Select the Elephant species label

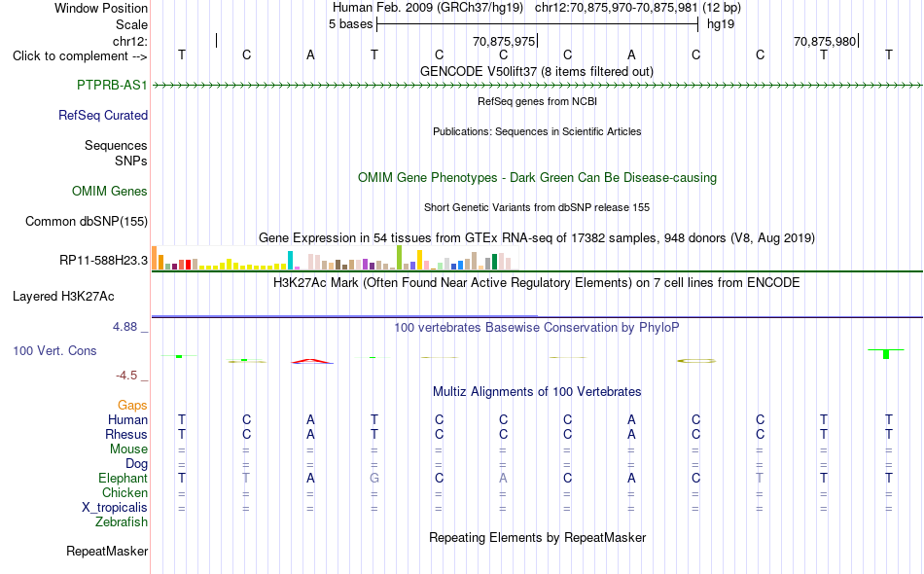click(x=124, y=478)
